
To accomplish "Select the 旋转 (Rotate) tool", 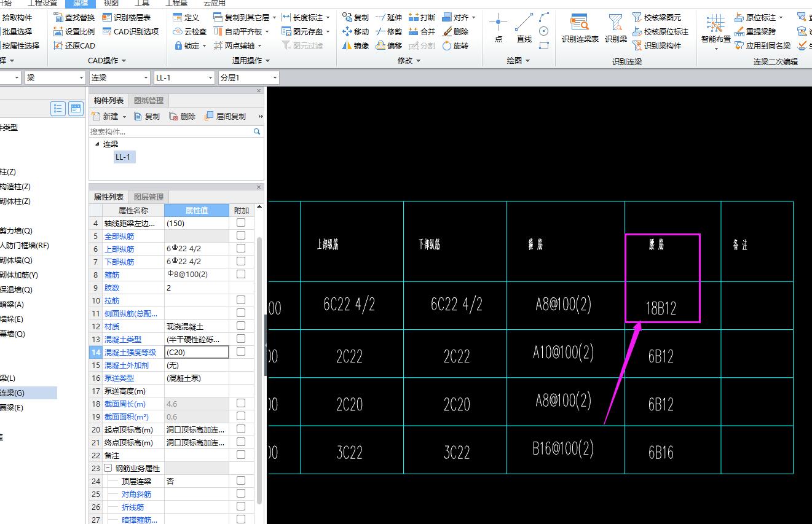I will coord(455,45).
